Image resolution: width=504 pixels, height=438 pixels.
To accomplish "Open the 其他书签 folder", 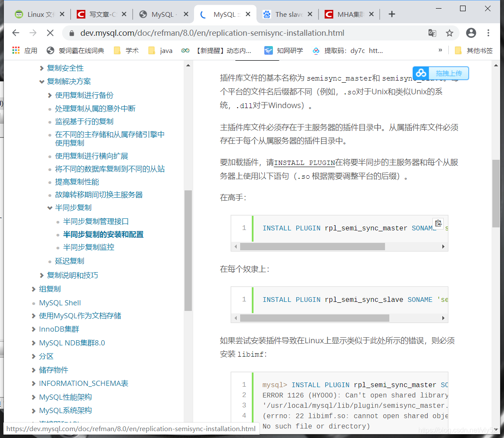I will tap(474, 50).
